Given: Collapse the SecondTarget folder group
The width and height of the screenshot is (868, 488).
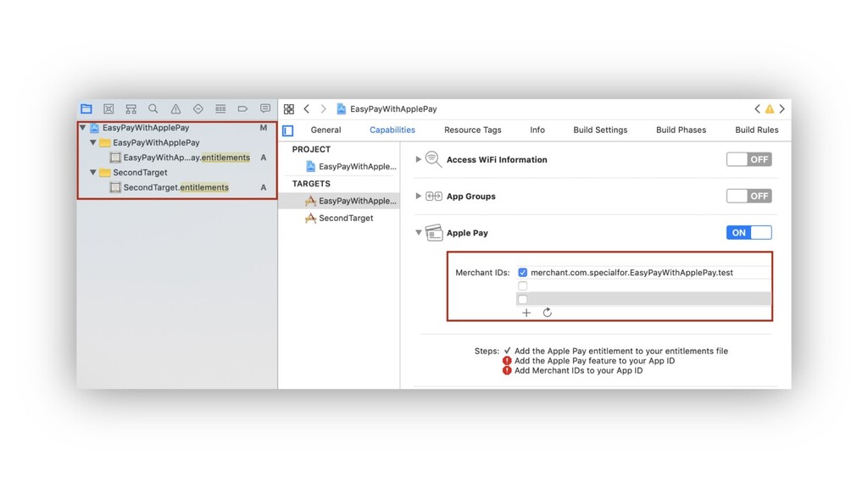Looking at the screenshot, I should pos(93,173).
